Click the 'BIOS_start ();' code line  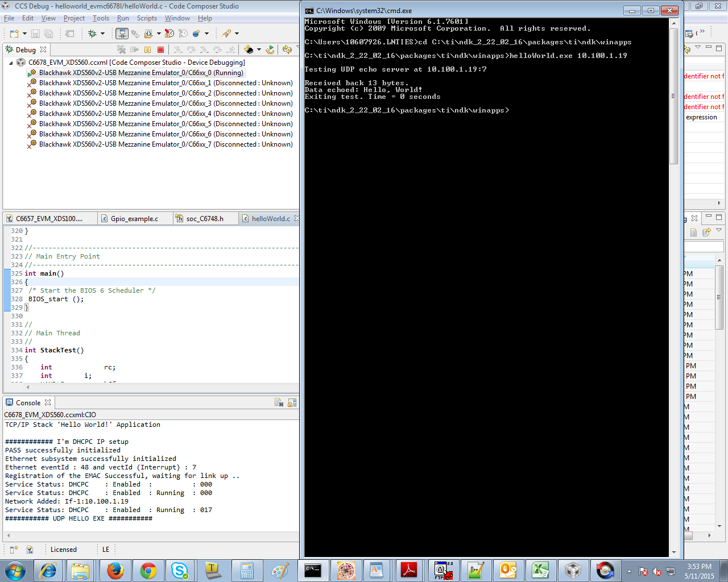coord(56,299)
